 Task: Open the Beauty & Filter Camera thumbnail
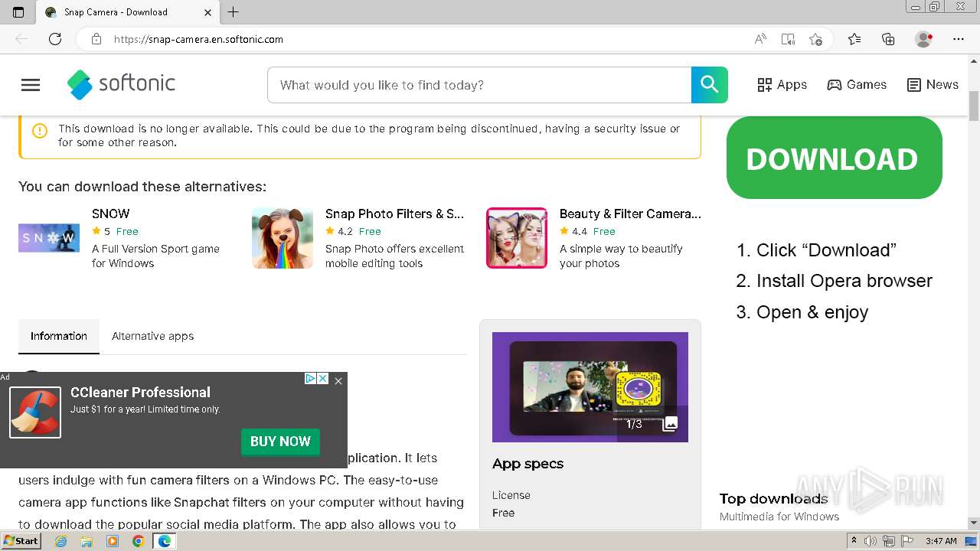click(517, 238)
